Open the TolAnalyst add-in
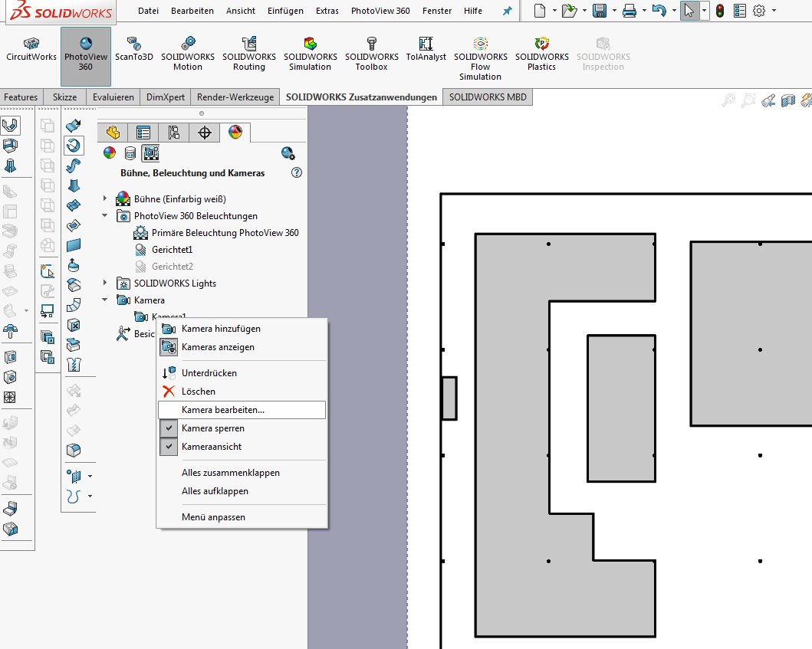812x649 pixels. coord(426,51)
